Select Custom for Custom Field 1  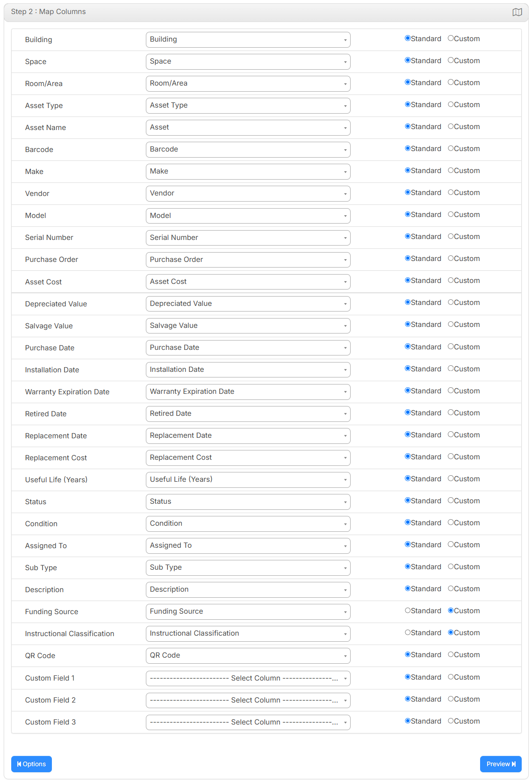pos(451,677)
